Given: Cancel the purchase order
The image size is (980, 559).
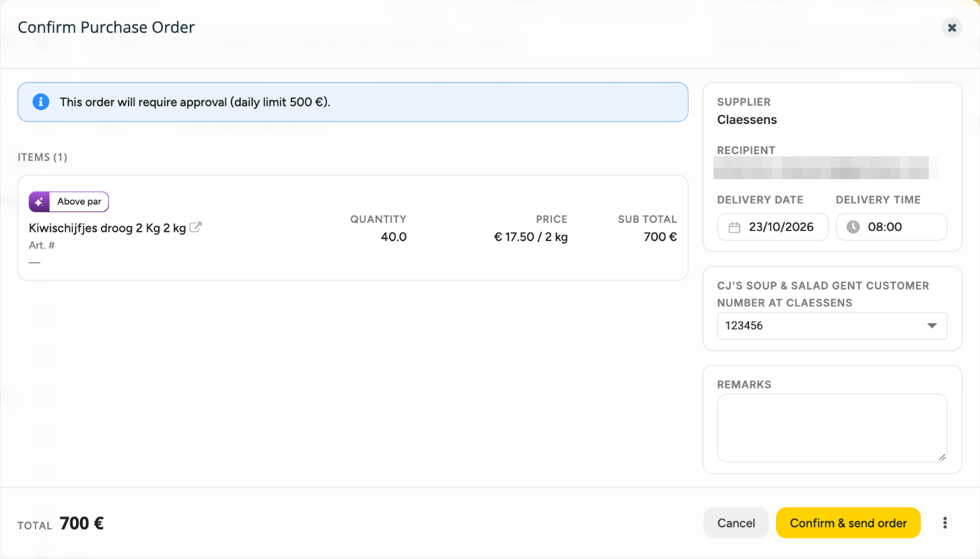Looking at the screenshot, I should tap(736, 523).
